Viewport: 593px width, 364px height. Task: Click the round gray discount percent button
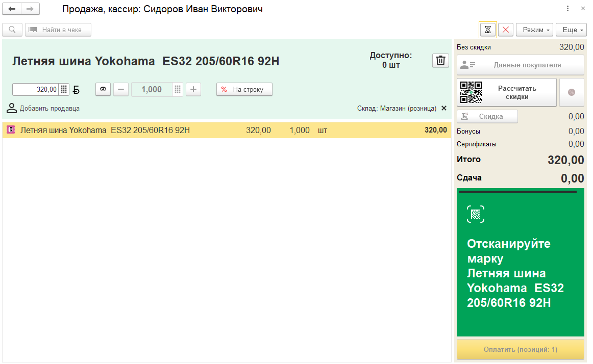tap(572, 92)
